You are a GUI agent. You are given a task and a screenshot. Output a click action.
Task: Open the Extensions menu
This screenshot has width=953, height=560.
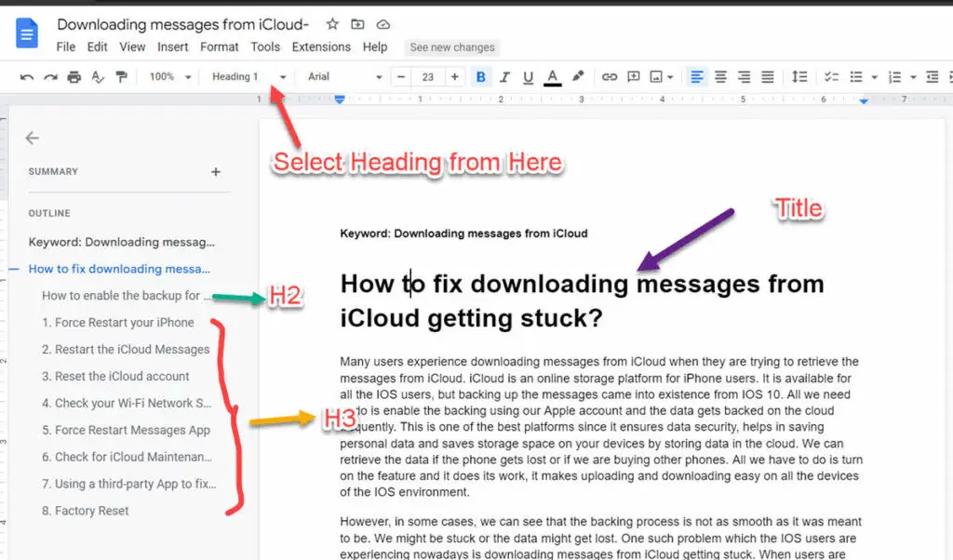(x=321, y=47)
